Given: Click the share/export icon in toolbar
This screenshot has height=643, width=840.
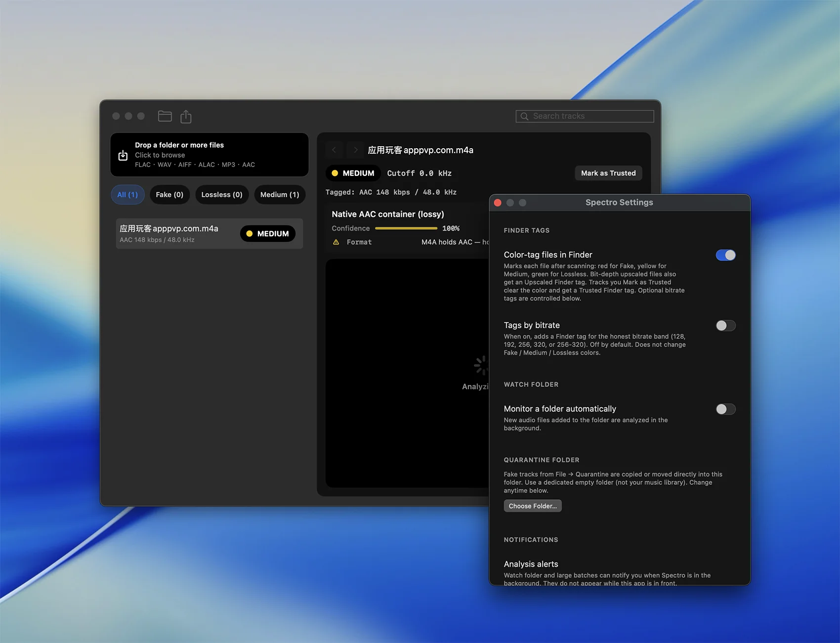Looking at the screenshot, I should pos(186,117).
